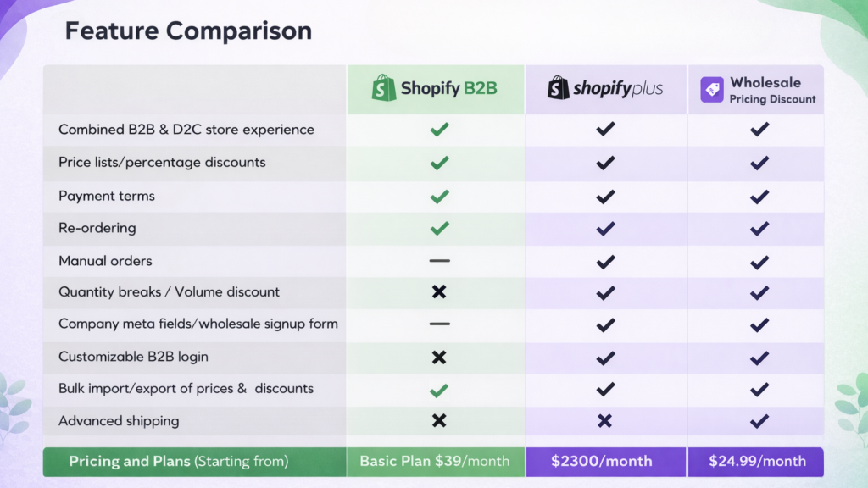868x488 pixels.
Task: Click the Price lists/percentage discounts row label
Action: coord(162,162)
